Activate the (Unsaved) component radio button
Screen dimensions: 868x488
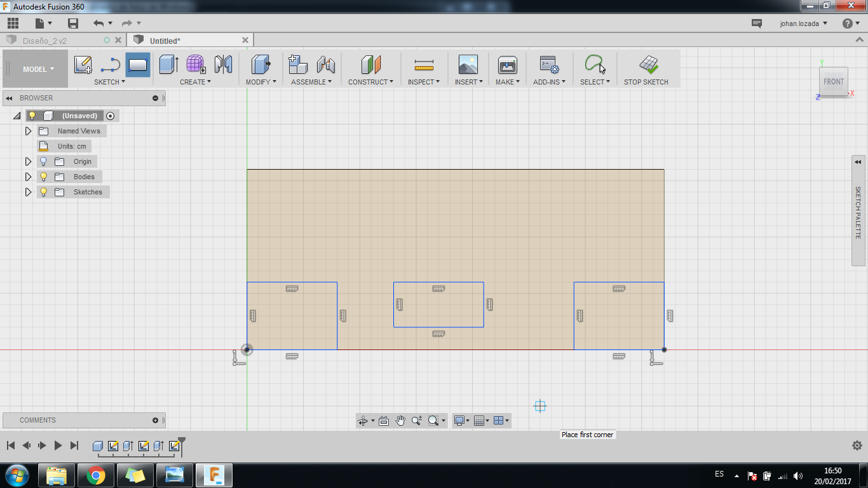click(111, 116)
